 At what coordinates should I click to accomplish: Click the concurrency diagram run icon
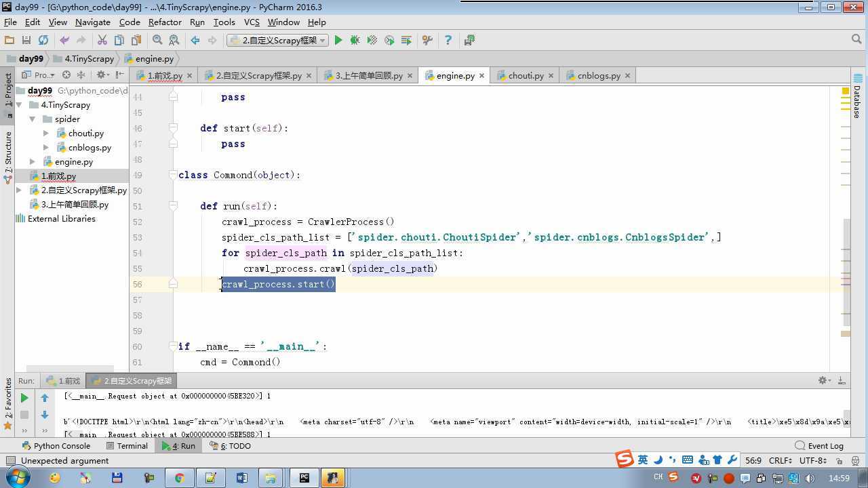point(406,41)
